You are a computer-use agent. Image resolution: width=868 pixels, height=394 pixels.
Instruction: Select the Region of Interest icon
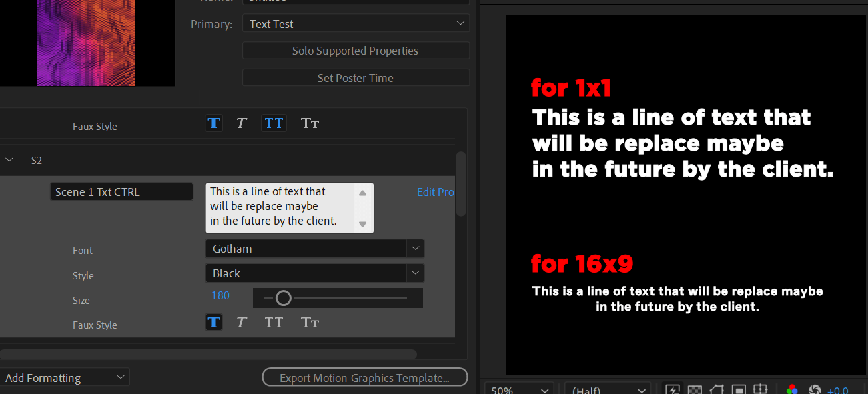click(x=739, y=389)
